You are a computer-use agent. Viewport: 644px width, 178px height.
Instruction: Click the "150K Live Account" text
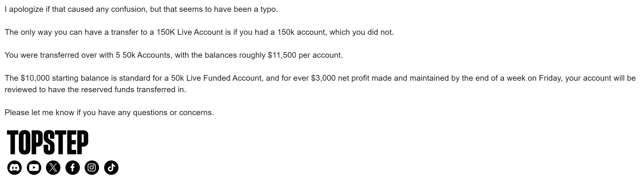(189, 32)
